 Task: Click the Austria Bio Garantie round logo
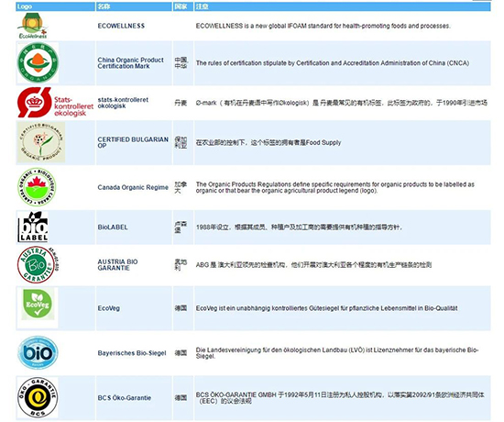(x=38, y=264)
